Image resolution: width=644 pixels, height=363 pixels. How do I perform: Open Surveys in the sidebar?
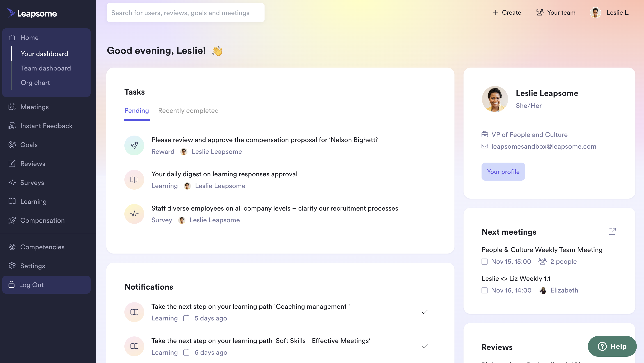[32, 183]
